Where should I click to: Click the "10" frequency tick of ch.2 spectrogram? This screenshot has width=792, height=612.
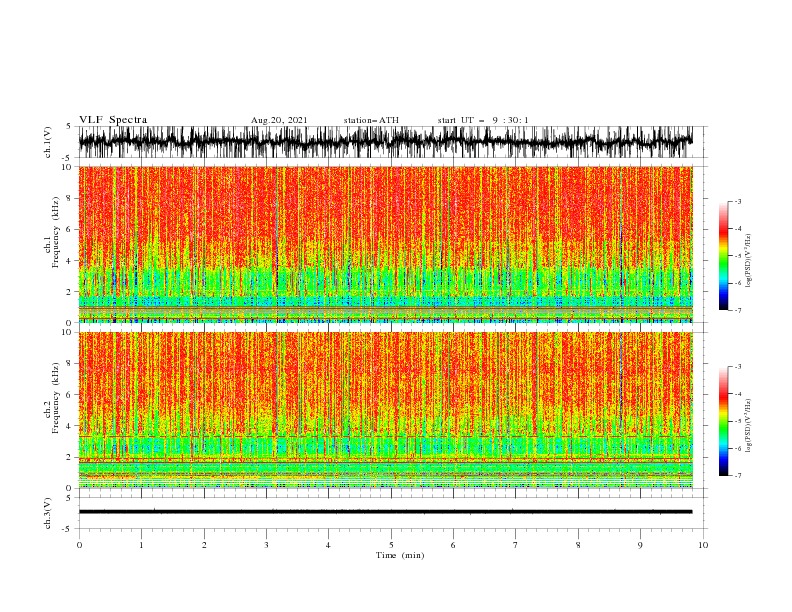click(68, 332)
